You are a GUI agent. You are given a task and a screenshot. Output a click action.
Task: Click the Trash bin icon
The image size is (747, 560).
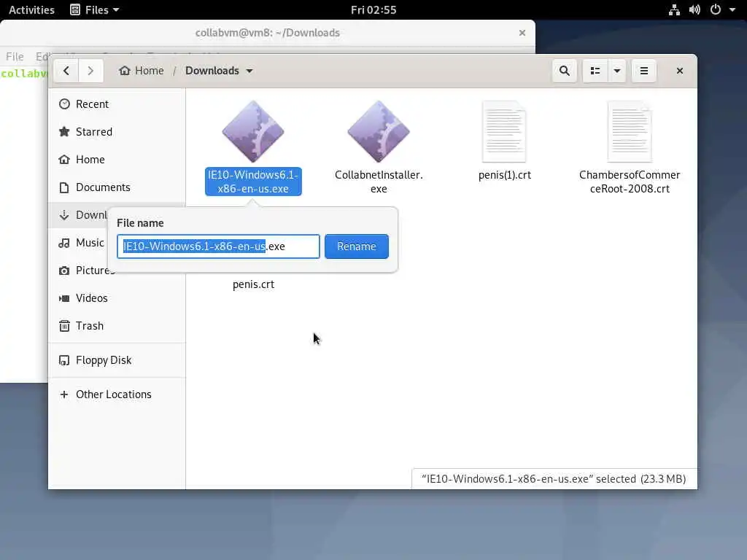[x=64, y=326]
